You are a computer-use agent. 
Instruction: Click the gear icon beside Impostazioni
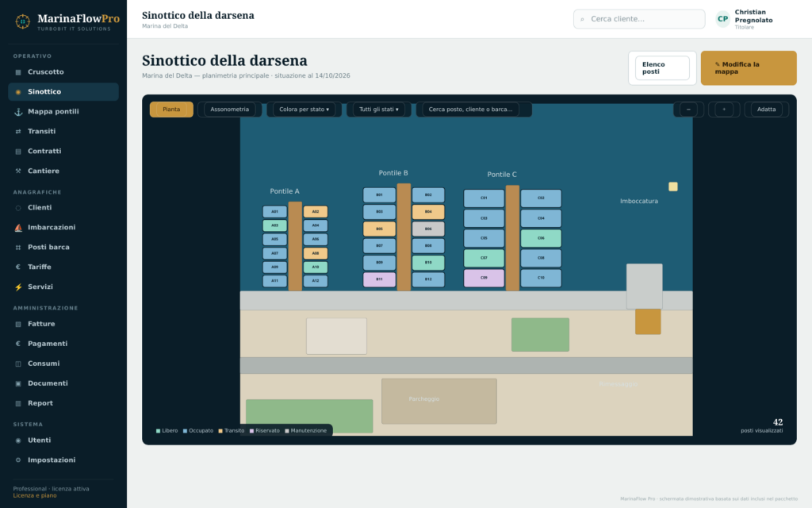(x=18, y=460)
